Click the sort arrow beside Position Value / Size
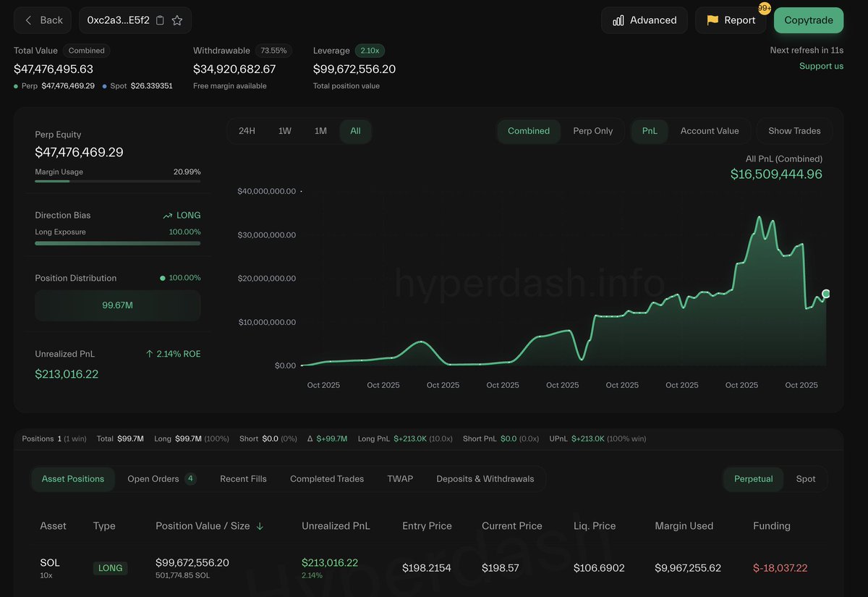Screen dimensions: 868x597 pos(260,526)
